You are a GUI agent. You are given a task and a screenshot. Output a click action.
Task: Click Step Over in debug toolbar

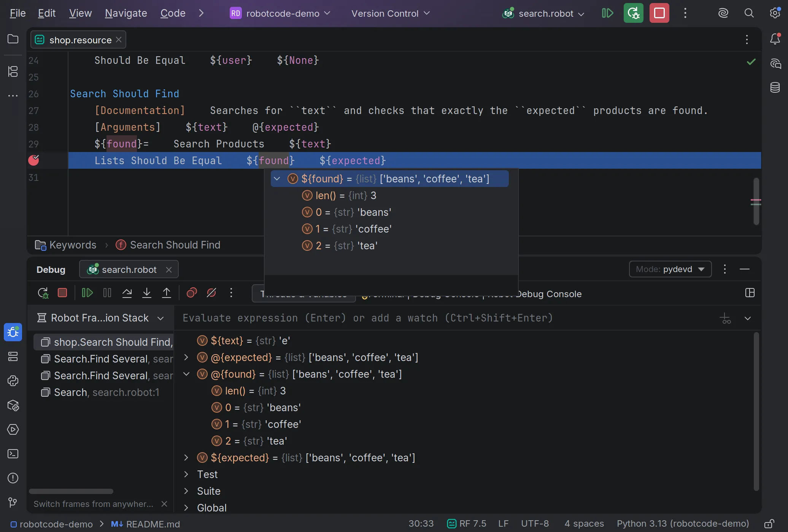127,293
